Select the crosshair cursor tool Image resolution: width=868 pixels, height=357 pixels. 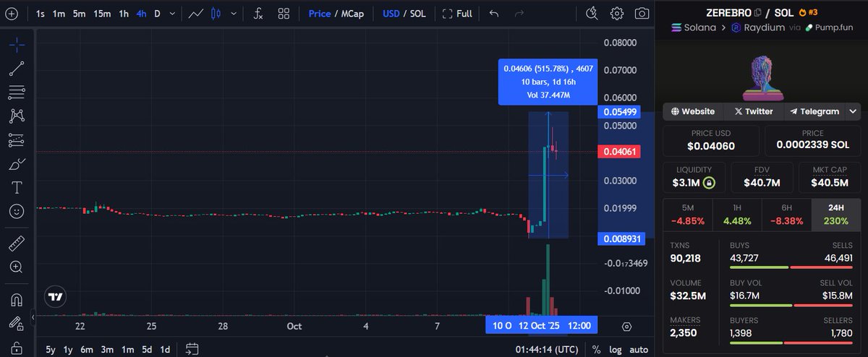pos(17,45)
